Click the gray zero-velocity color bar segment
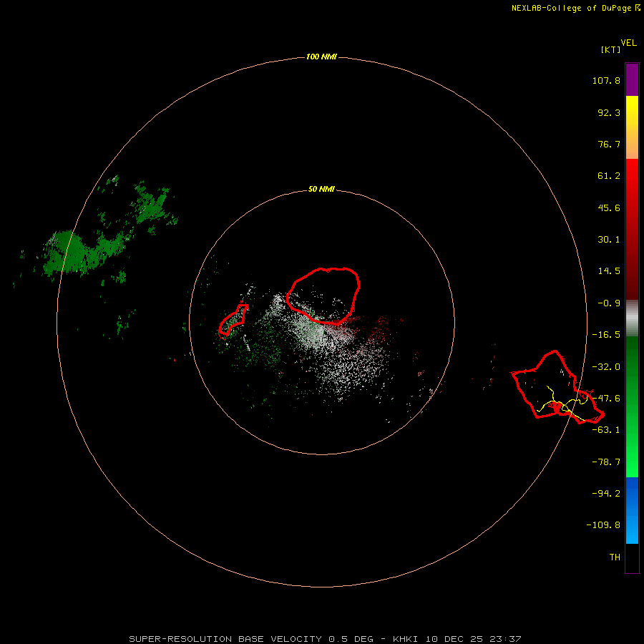 632,318
